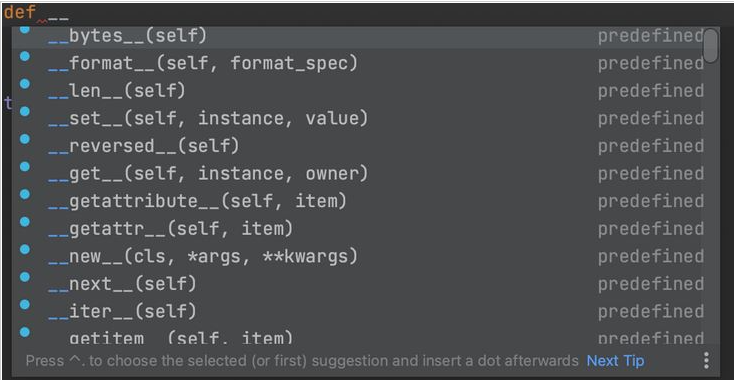Choose the __next__(self) completion
The image size is (734, 380).
pyautogui.click(x=358, y=284)
